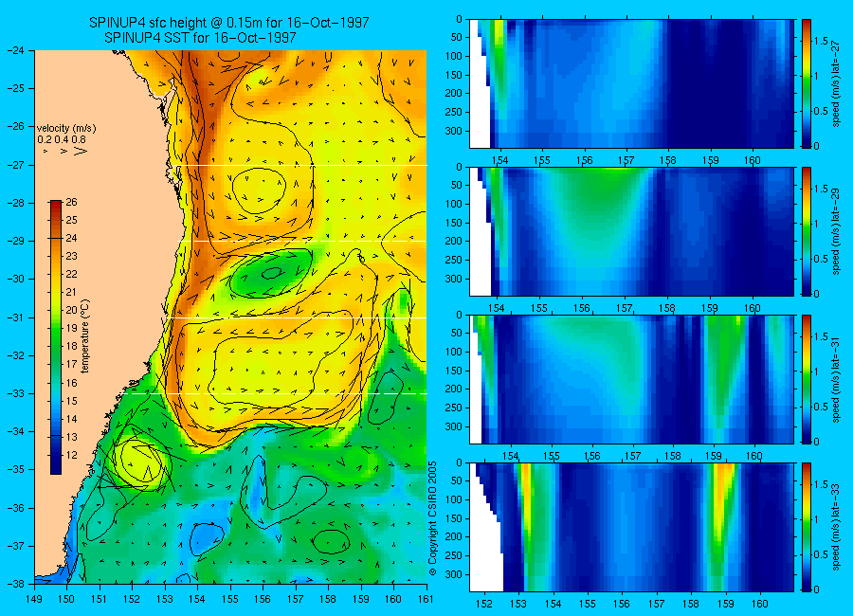Click the lat=-27 vertical speed section panel
The image size is (853, 616).
[x=631, y=83]
